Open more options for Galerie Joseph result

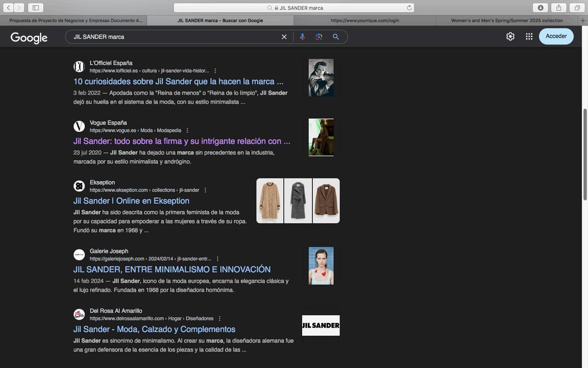[x=217, y=259]
